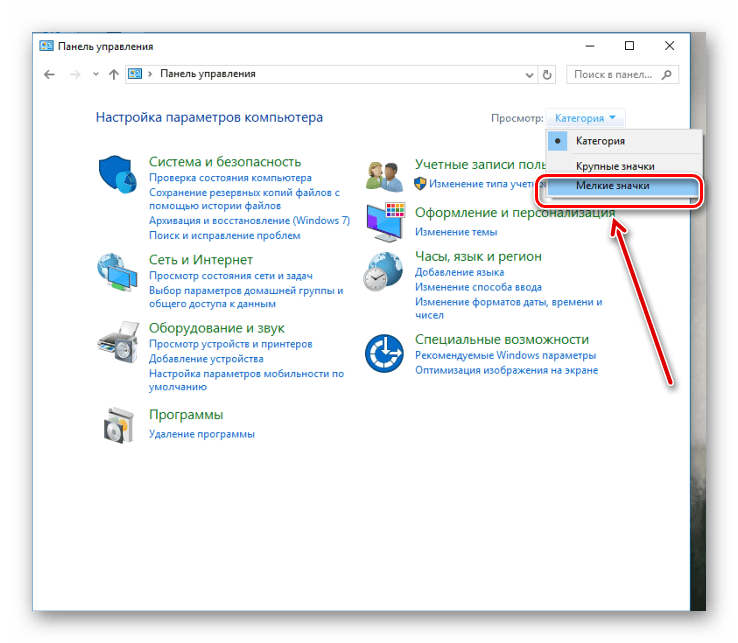This screenshot has width=738, height=643.
Task: Click the Ease of Access blue circle icon
Action: point(384,354)
